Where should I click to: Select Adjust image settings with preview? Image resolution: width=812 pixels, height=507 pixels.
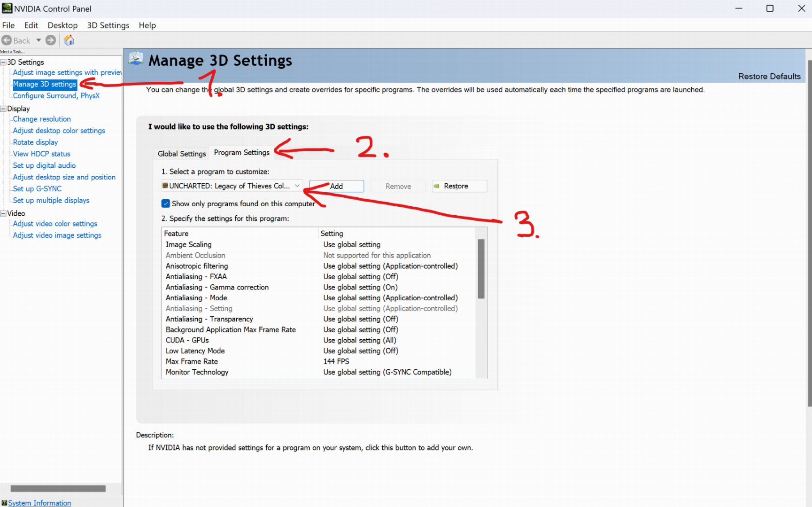coord(67,72)
